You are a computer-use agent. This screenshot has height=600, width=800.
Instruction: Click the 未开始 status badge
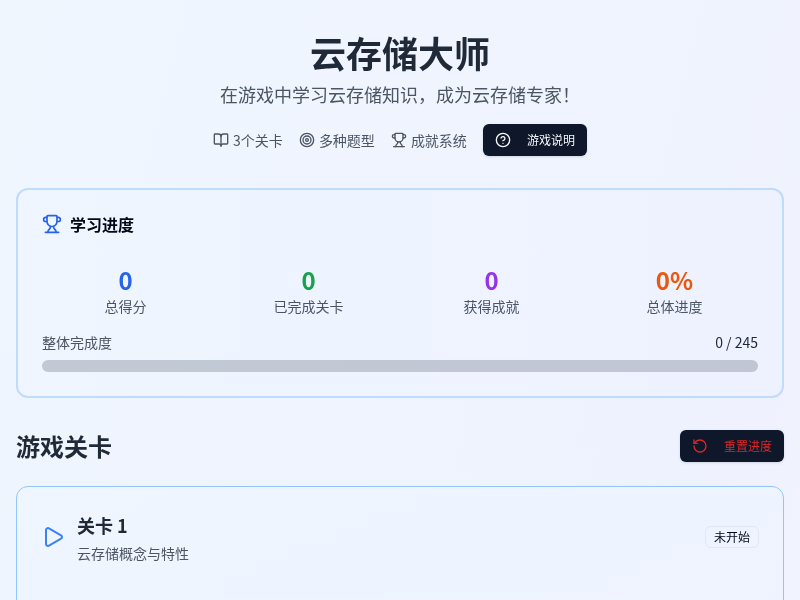731,537
